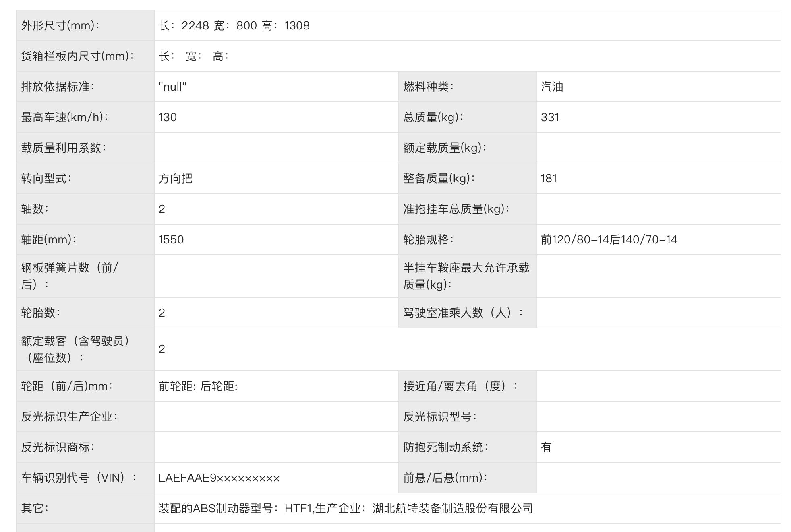The width and height of the screenshot is (791, 532).
Task: Click the 半挂车鞍座最大允许承载质量 label
Action: pyautogui.click(x=466, y=276)
